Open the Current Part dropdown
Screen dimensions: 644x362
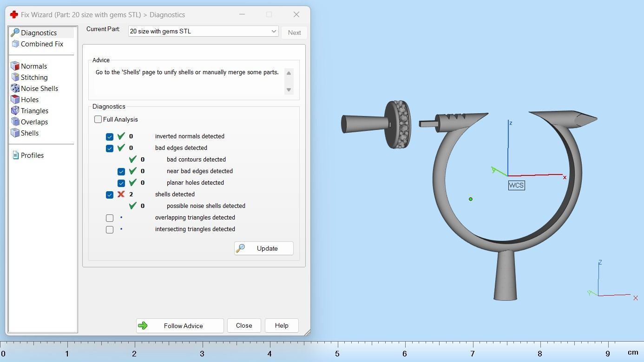(x=204, y=31)
